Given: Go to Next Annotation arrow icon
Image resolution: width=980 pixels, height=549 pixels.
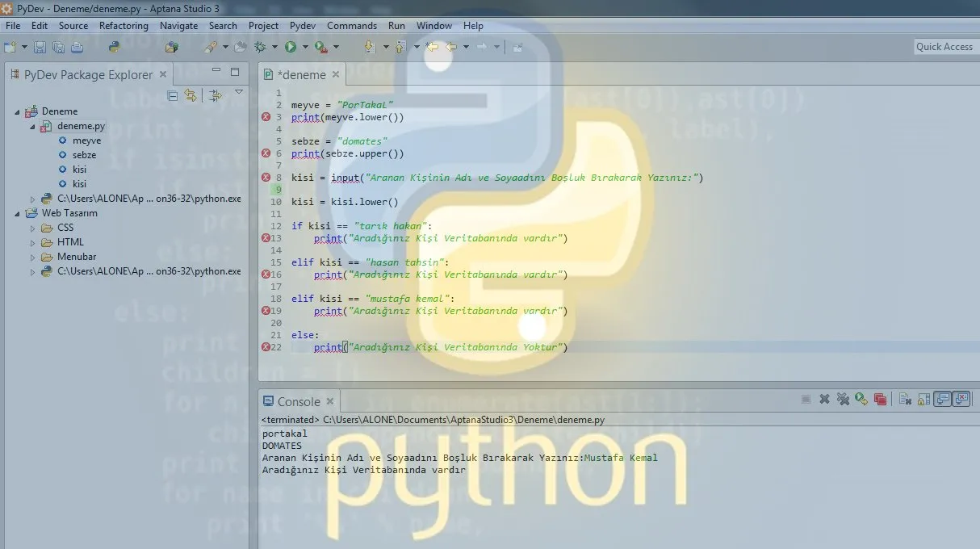Looking at the screenshot, I should tap(369, 47).
